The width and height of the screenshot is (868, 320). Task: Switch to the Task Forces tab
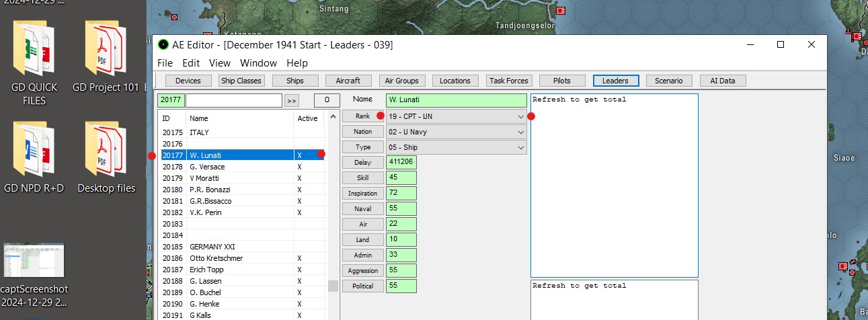pyautogui.click(x=508, y=81)
